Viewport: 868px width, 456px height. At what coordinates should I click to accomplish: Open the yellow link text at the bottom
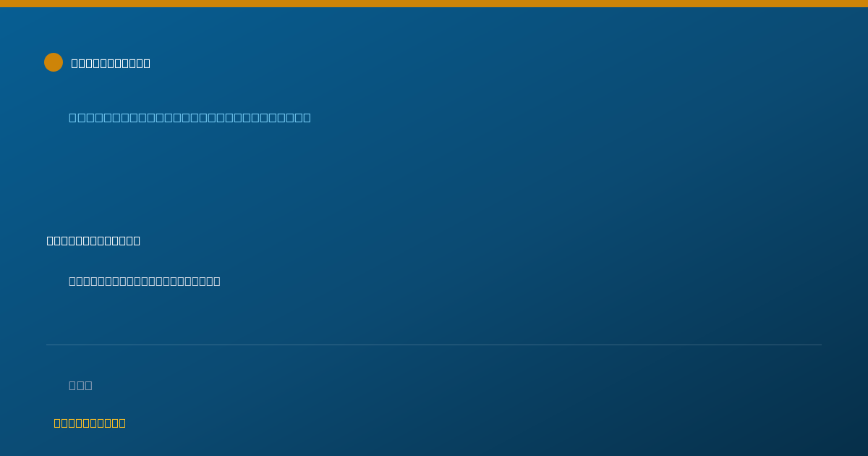[x=90, y=423]
